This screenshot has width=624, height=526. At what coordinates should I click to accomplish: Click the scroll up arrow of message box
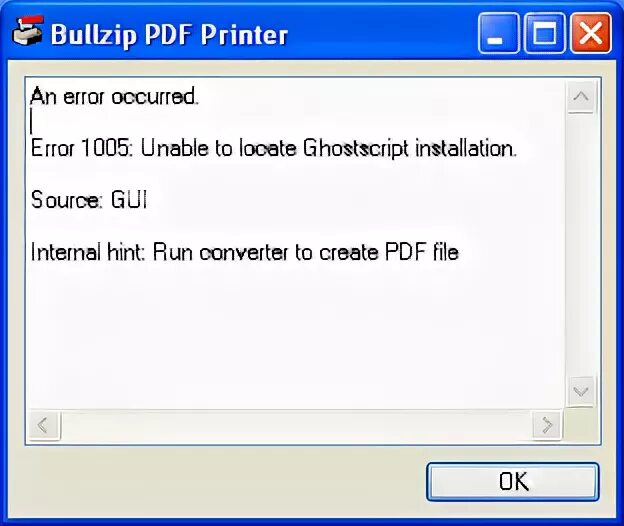pos(581,97)
